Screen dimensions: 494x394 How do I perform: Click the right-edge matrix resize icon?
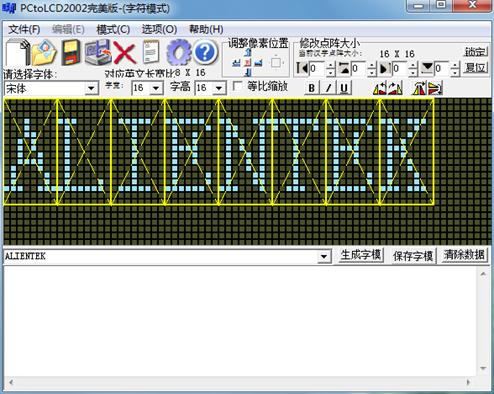click(385, 68)
